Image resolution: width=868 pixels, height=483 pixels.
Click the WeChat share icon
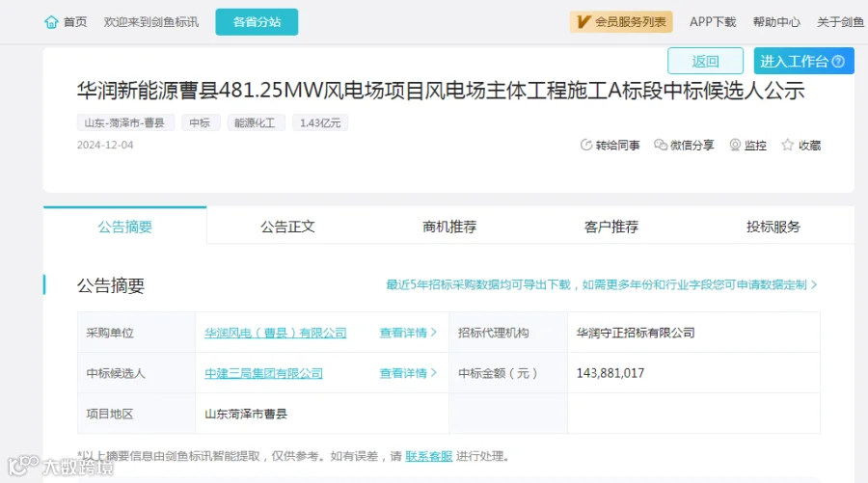[x=661, y=145]
